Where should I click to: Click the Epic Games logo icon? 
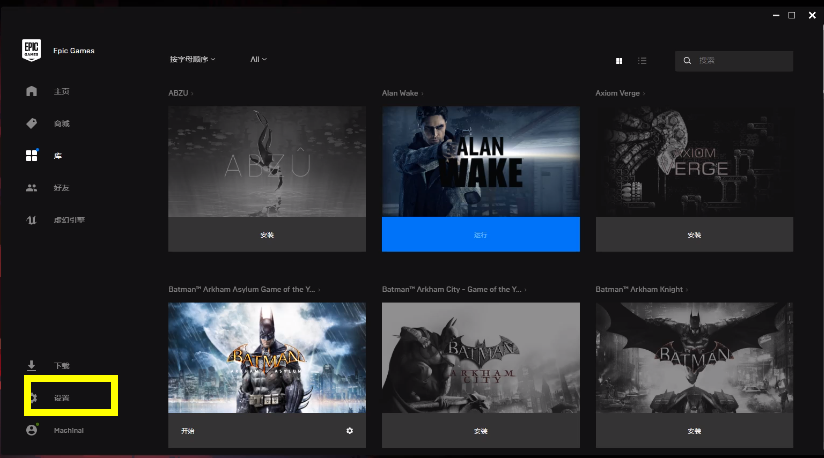click(31, 51)
